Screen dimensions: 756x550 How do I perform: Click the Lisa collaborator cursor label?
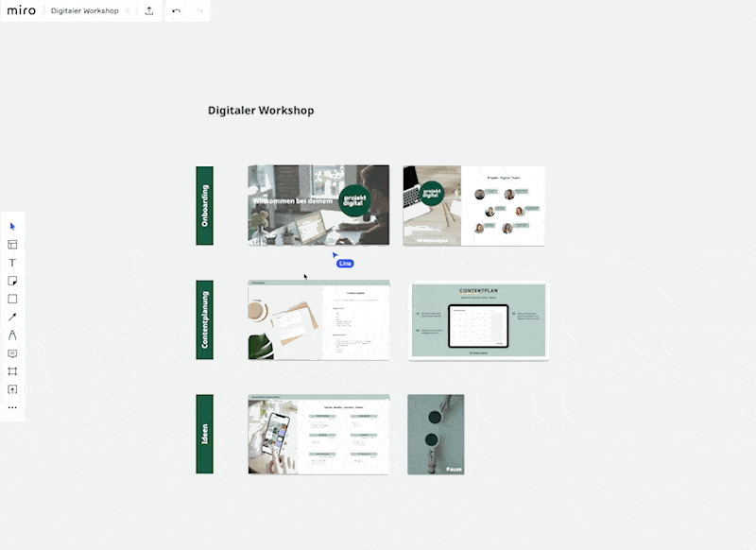click(x=345, y=264)
